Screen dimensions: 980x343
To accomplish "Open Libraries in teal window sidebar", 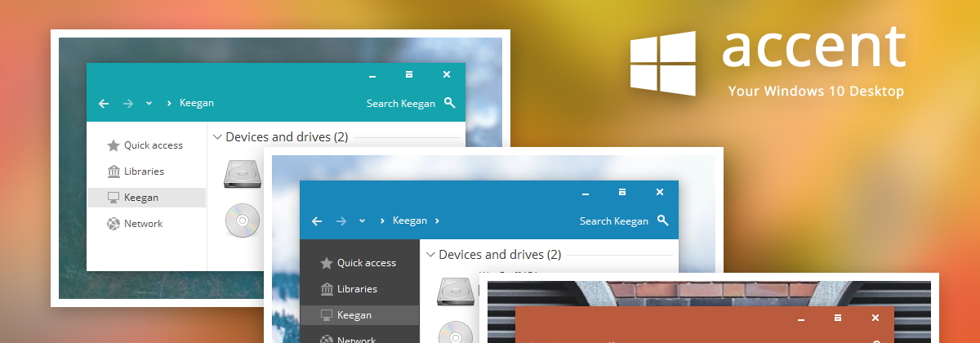I will point(136,171).
